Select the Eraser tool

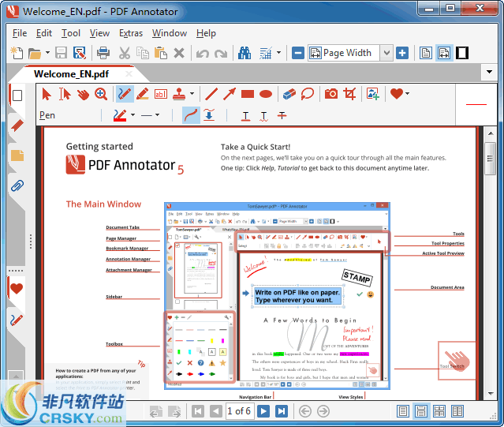click(x=289, y=94)
